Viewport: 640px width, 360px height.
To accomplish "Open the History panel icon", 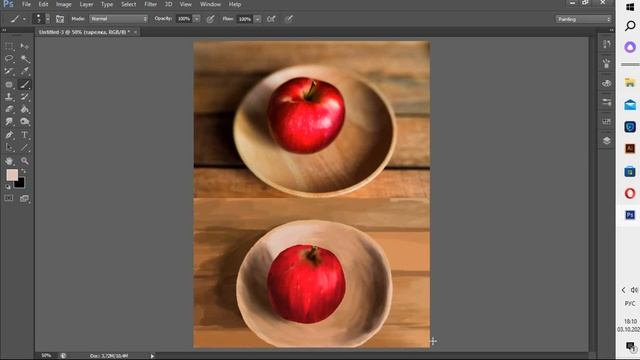I will pos(607,44).
